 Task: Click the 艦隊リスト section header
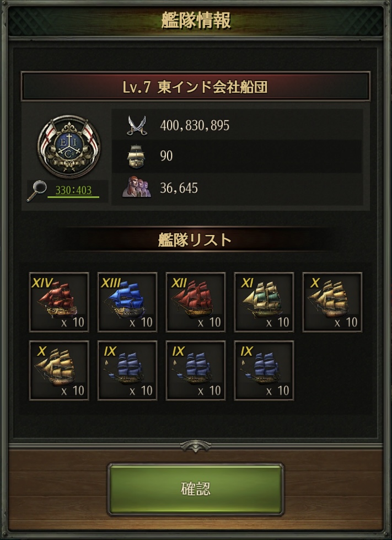(195, 240)
